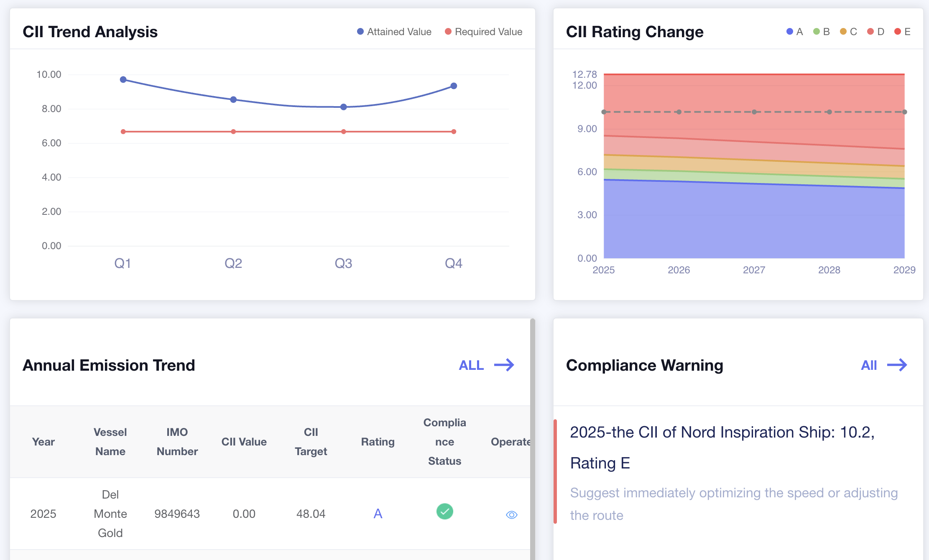Click arrow icon next to ALL in Annual Emission Trend
Viewport: 929px width, 560px height.
(x=504, y=365)
